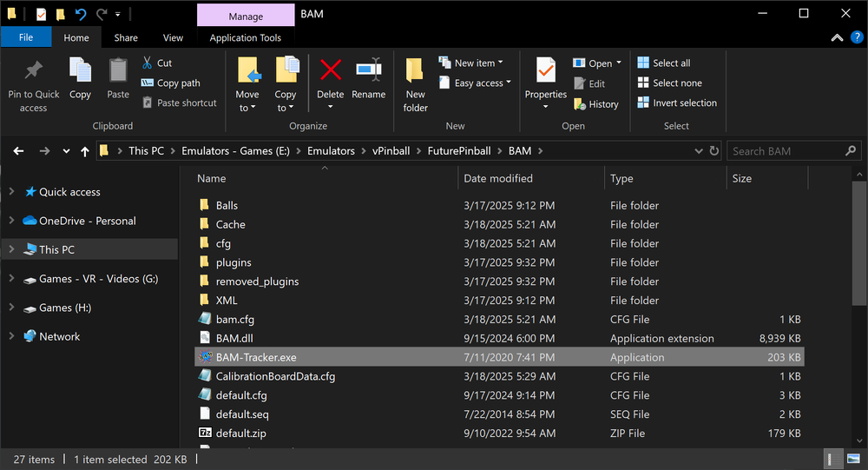The width and height of the screenshot is (868, 470).
Task: Click the red Delete icon
Action: [x=331, y=70]
